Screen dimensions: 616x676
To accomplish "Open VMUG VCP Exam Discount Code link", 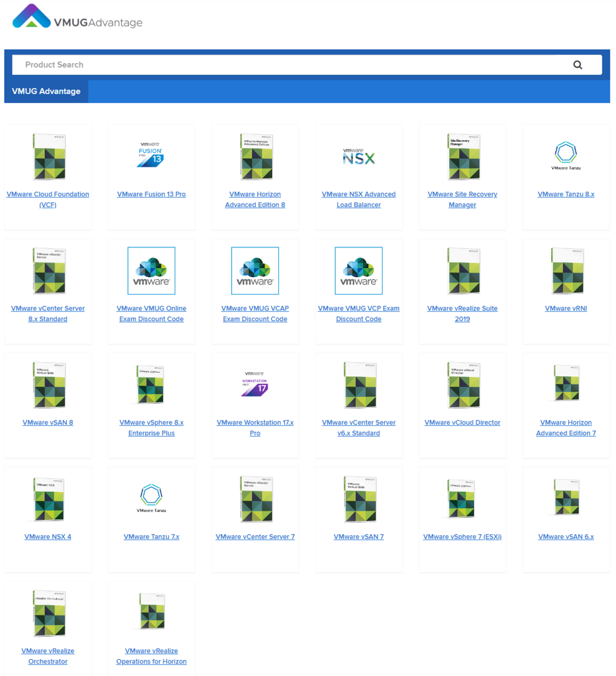I will pyautogui.click(x=359, y=314).
